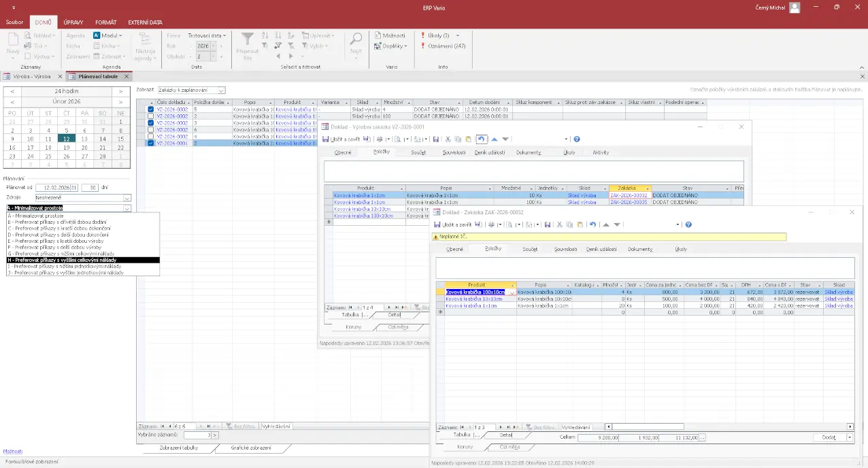
Task: Check the box for VZ-2026-0002 item 2
Action: point(150,116)
